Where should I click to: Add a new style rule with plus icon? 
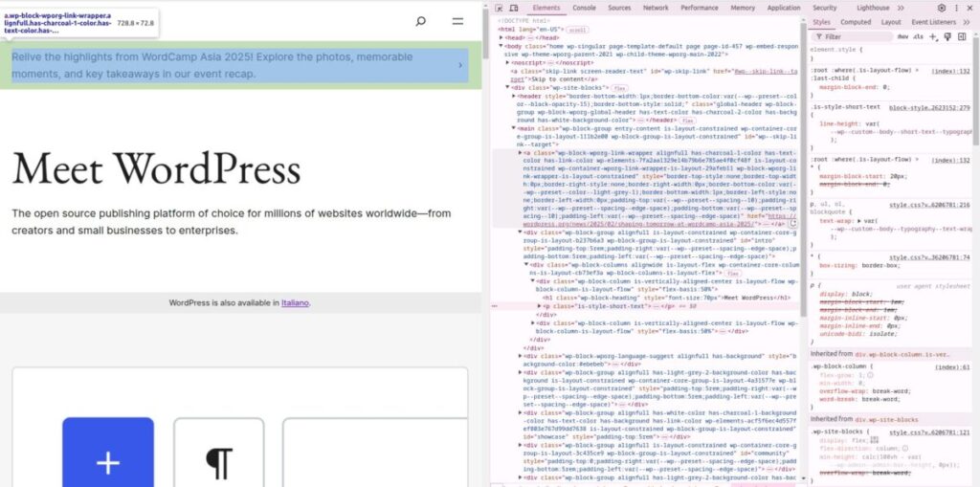pyautogui.click(x=933, y=37)
